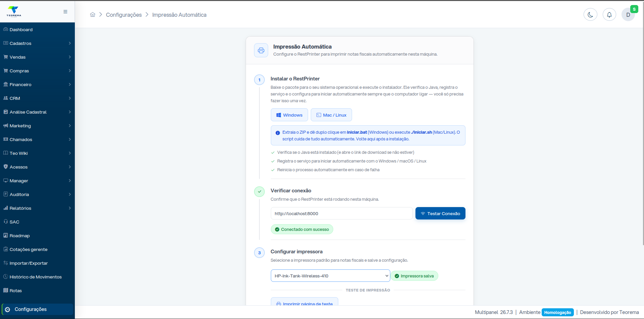644x319 pixels.
Task: Toggle dark mode moon icon
Action: (x=590, y=15)
